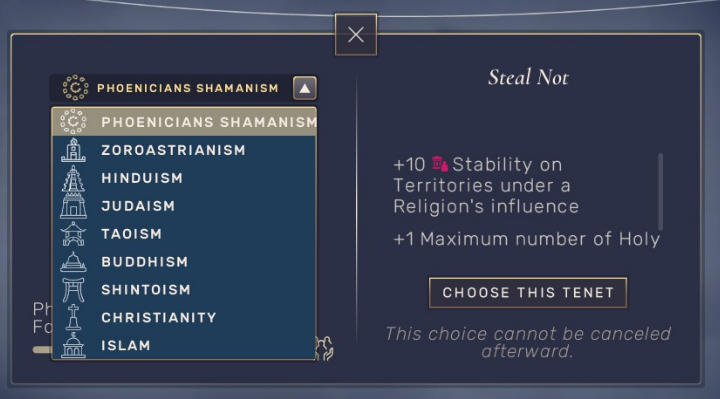Click the Buddhism stupa icon
This screenshot has height=399, width=720.
[73, 262]
